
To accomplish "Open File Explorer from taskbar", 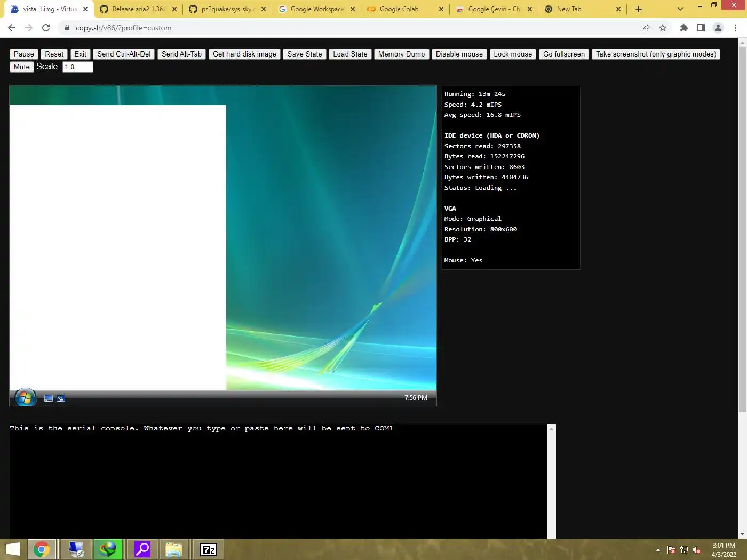I will [x=174, y=549].
